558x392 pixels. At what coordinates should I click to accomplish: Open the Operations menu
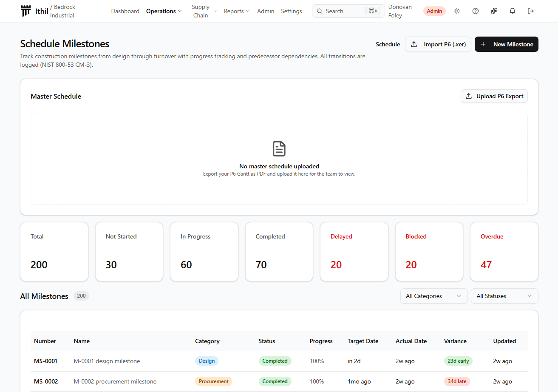[164, 11]
